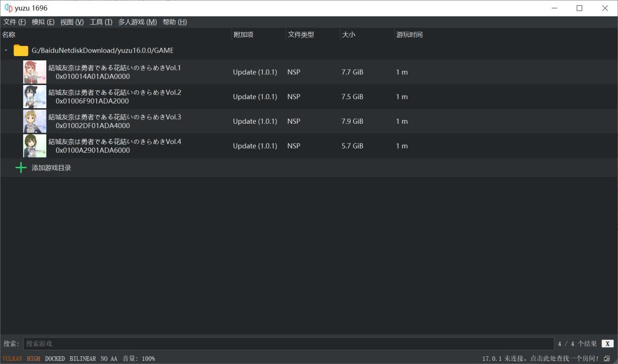Minimize the yuzu window
Screen dimensions: 618x364
tap(554, 8)
